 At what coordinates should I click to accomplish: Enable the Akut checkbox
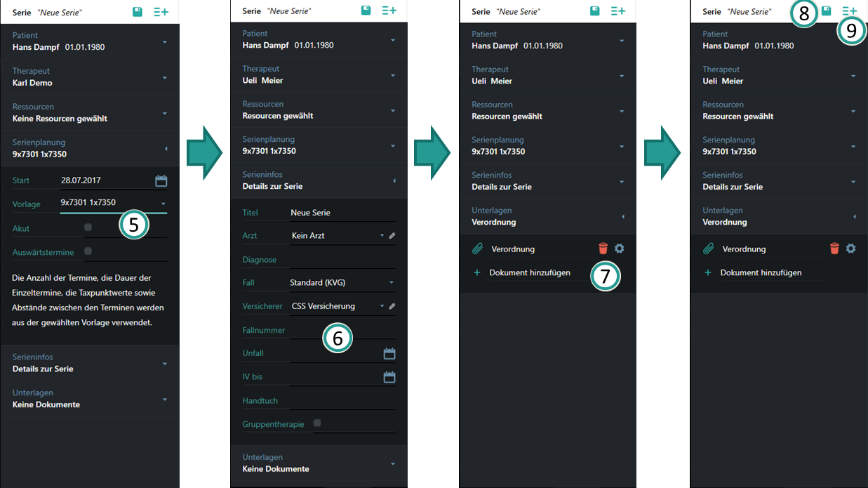tap(88, 227)
